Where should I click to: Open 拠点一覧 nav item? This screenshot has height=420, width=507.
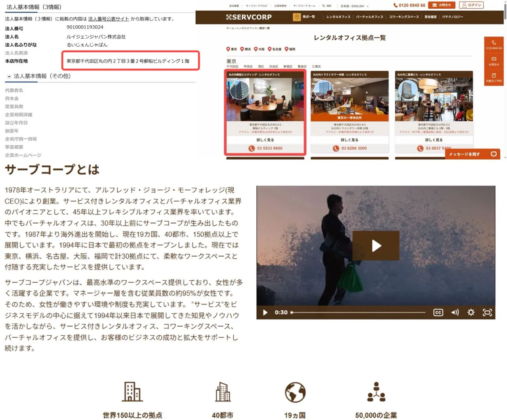click(309, 17)
